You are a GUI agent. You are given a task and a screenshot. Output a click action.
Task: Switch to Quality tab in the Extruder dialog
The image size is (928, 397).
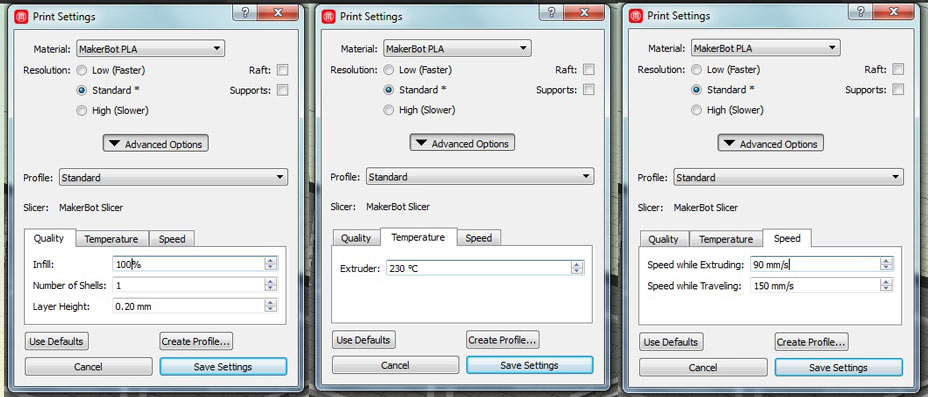(356, 238)
